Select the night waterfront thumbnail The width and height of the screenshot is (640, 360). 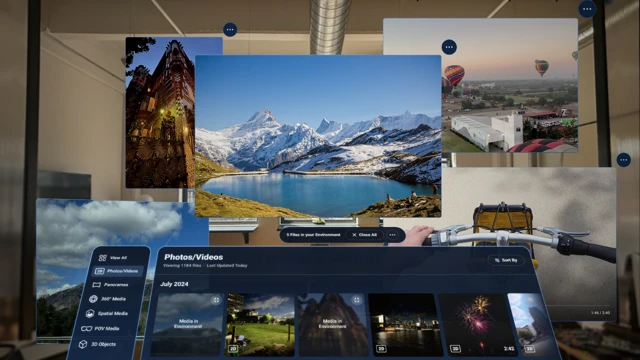click(x=406, y=325)
